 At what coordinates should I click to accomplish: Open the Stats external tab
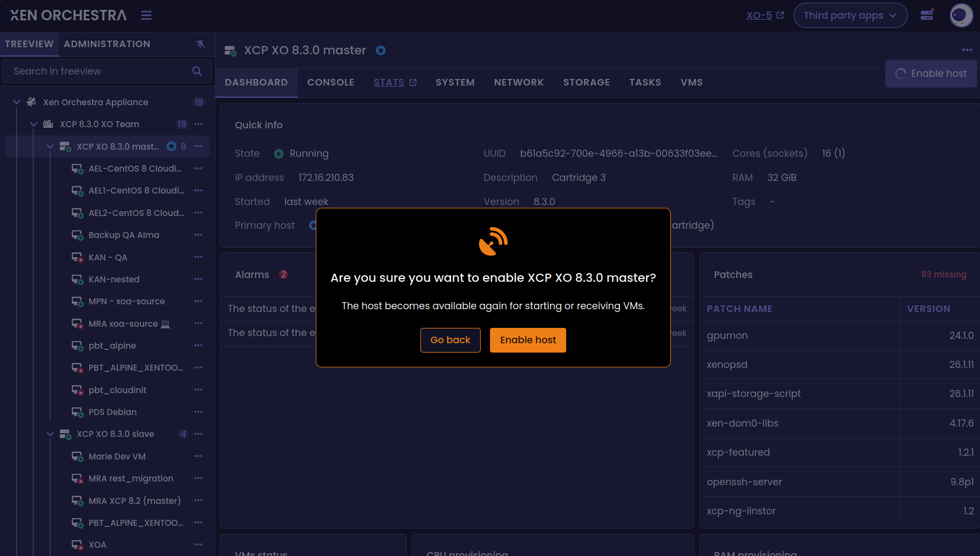pos(395,82)
